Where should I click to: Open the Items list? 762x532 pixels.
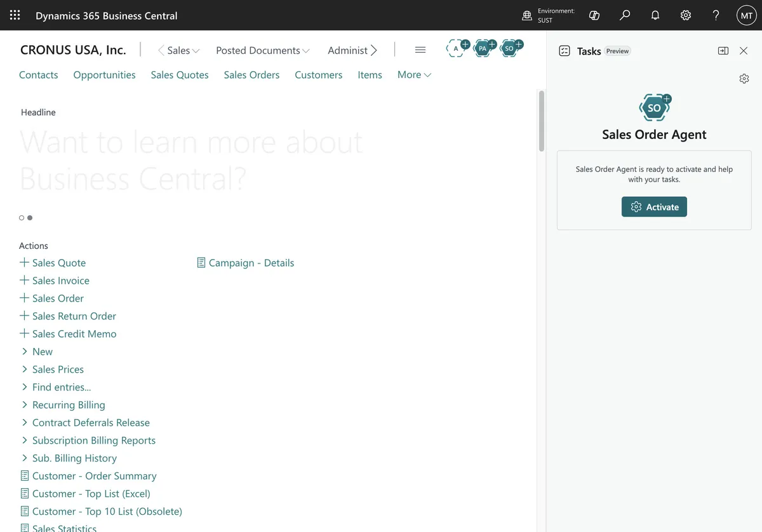[x=370, y=74]
